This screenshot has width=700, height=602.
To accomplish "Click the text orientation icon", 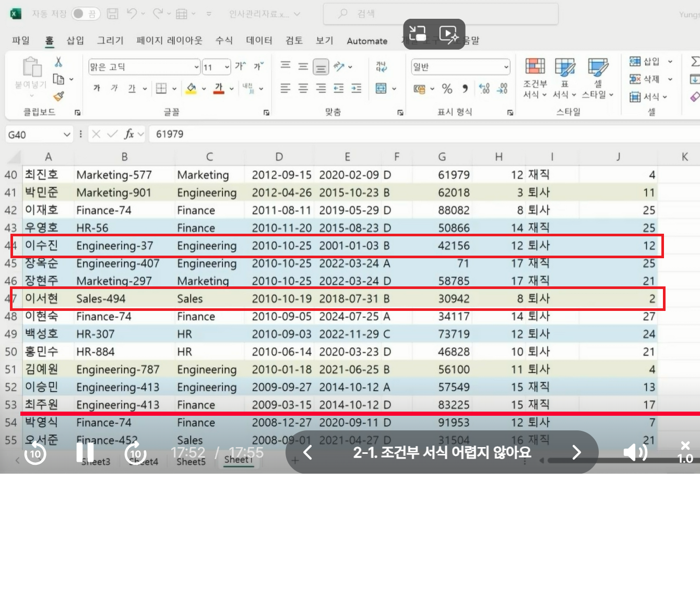I will (339, 66).
